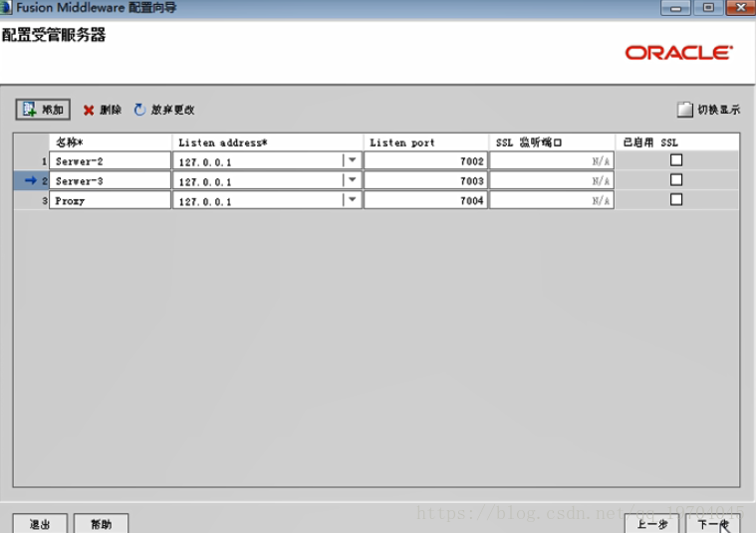Click the 名称 column header
The height and width of the screenshot is (533, 756).
tap(111, 142)
